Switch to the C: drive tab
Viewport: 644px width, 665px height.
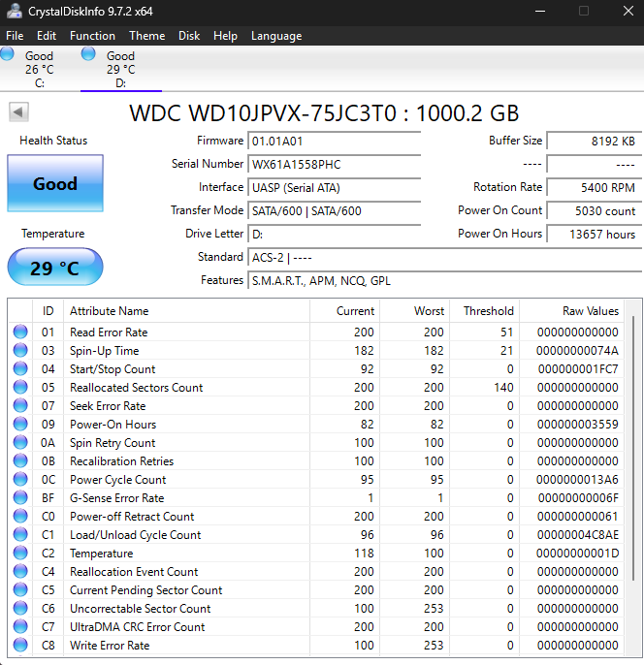coord(39,69)
